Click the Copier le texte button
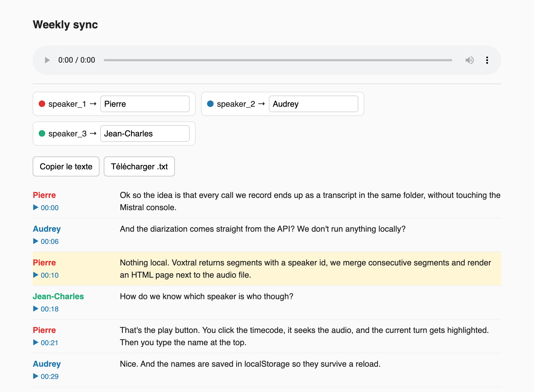Image resolution: width=534 pixels, height=392 pixels. [66, 167]
